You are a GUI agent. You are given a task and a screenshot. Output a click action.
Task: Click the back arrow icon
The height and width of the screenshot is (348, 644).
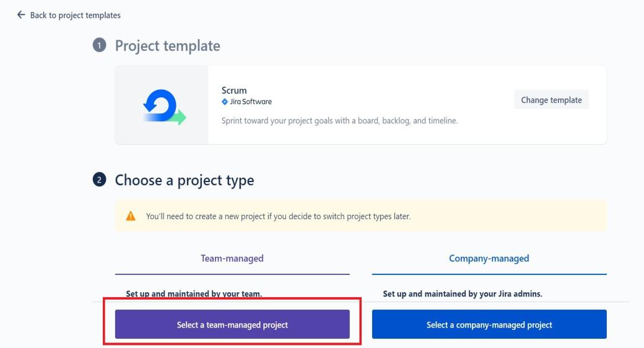click(x=21, y=15)
